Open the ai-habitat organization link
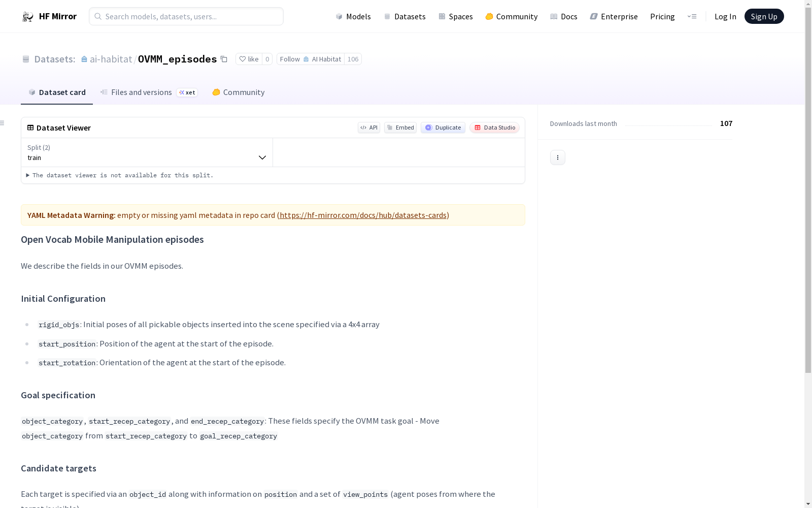 coord(111,59)
